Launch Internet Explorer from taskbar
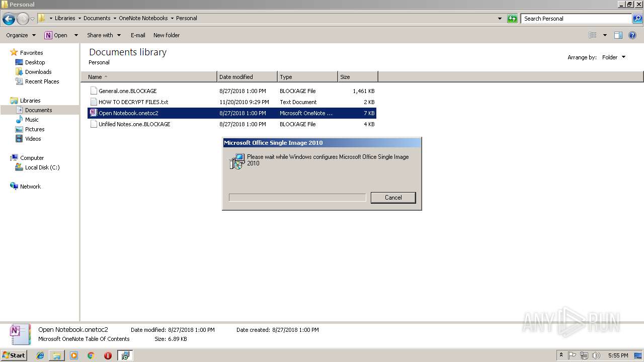The width and height of the screenshot is (644, 362). pyautogui.click(x=40, y=355)
